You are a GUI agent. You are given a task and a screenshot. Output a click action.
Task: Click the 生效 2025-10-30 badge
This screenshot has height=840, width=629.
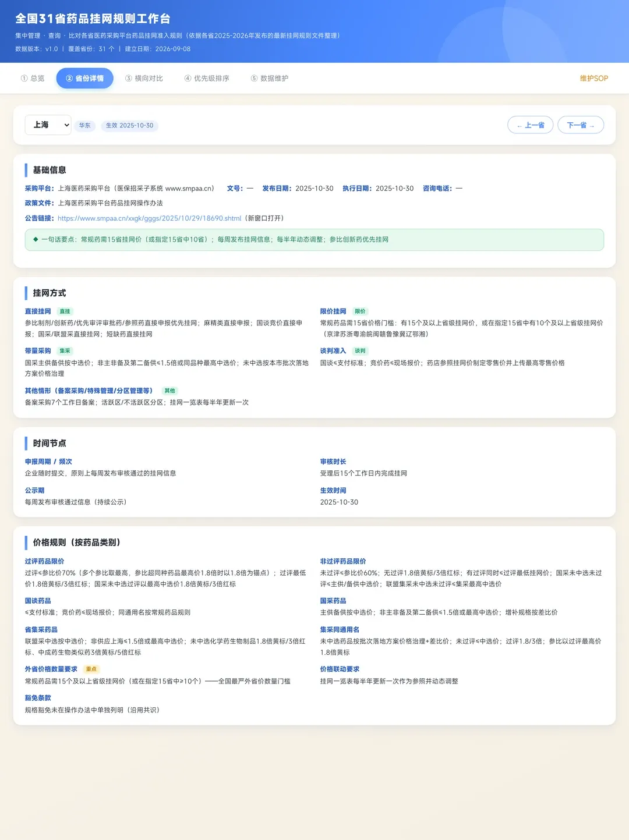(x=130, y=126)
